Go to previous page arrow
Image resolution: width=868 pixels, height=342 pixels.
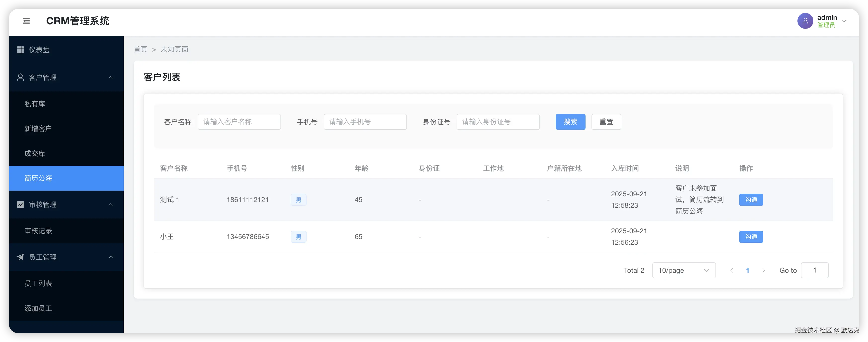coord(732,270)
